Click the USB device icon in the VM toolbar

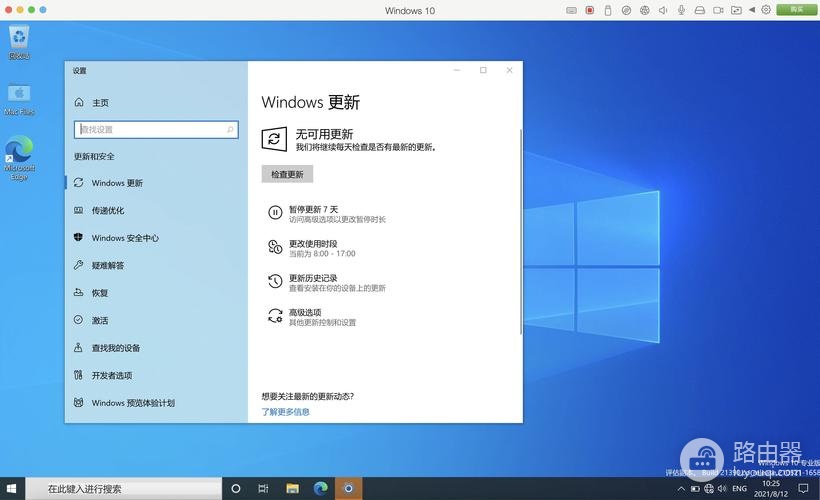pyautogui.click(x=608, y=10)
